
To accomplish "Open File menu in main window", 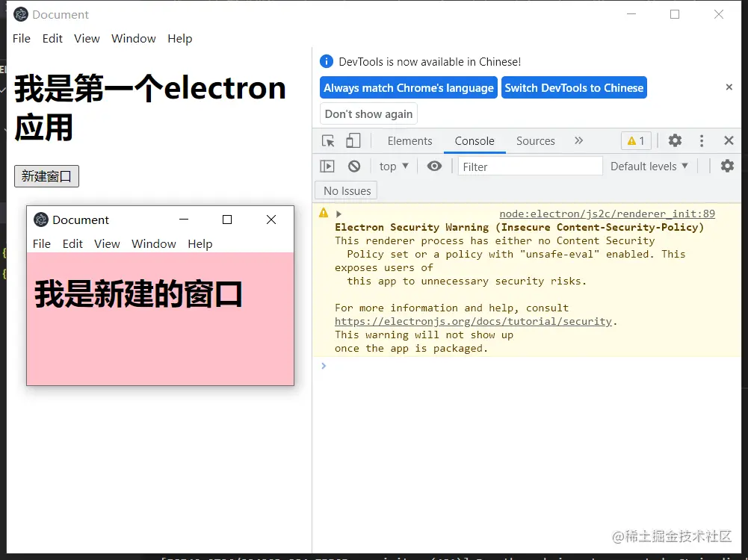I will (22, 39).
